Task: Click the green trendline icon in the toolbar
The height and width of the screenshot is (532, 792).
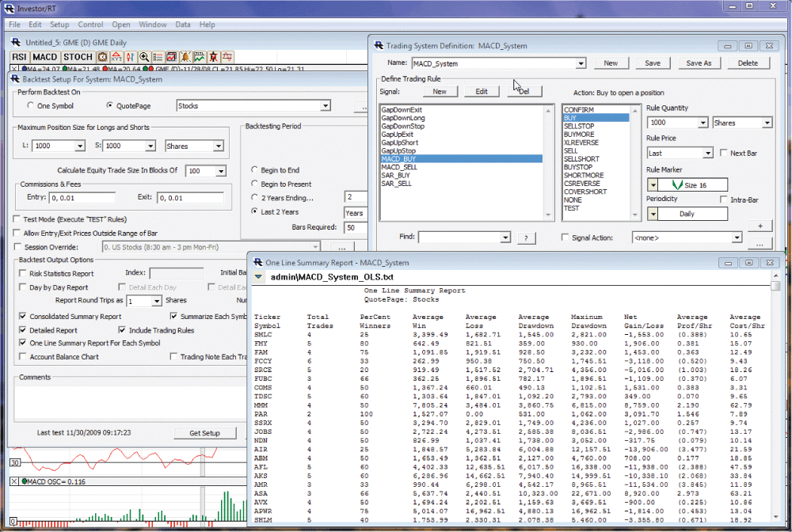Action: click(199, 57)
